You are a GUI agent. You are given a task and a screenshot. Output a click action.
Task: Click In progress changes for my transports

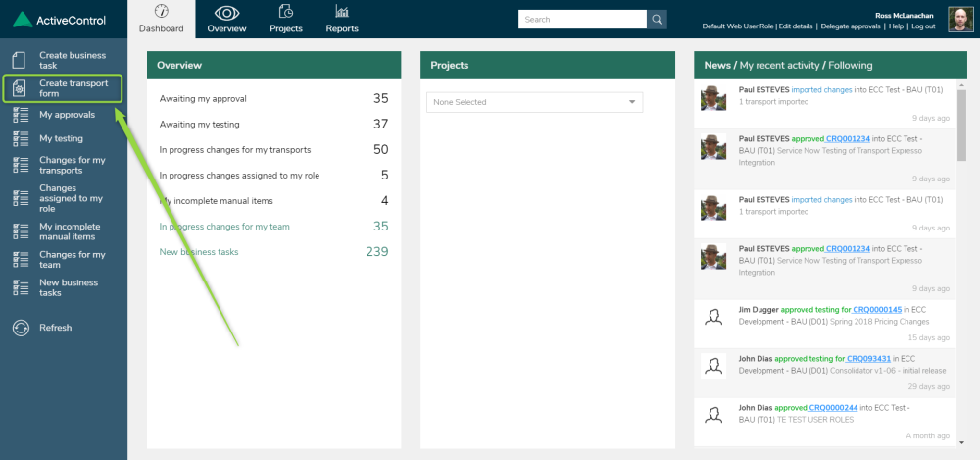click(x=235, y=150)
